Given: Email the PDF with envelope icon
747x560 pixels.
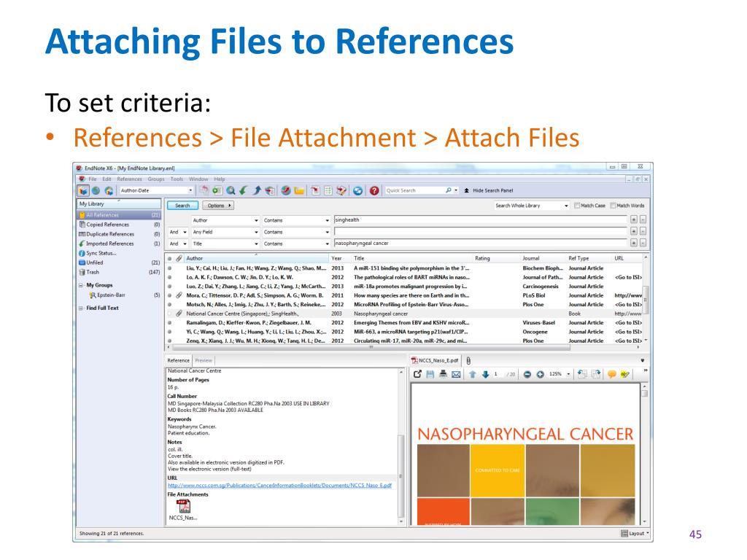Looking at the screenshot, I should pyautogui.click(x=456, y=374).
